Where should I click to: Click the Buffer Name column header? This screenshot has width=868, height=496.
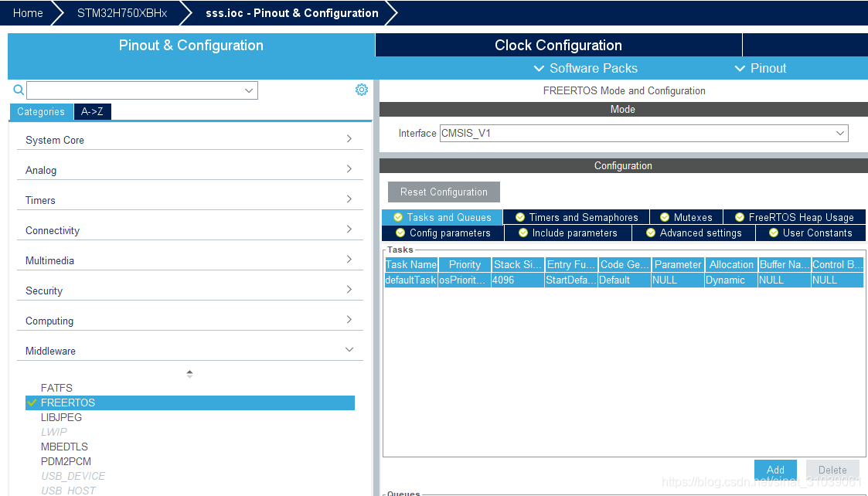point(785,264)
